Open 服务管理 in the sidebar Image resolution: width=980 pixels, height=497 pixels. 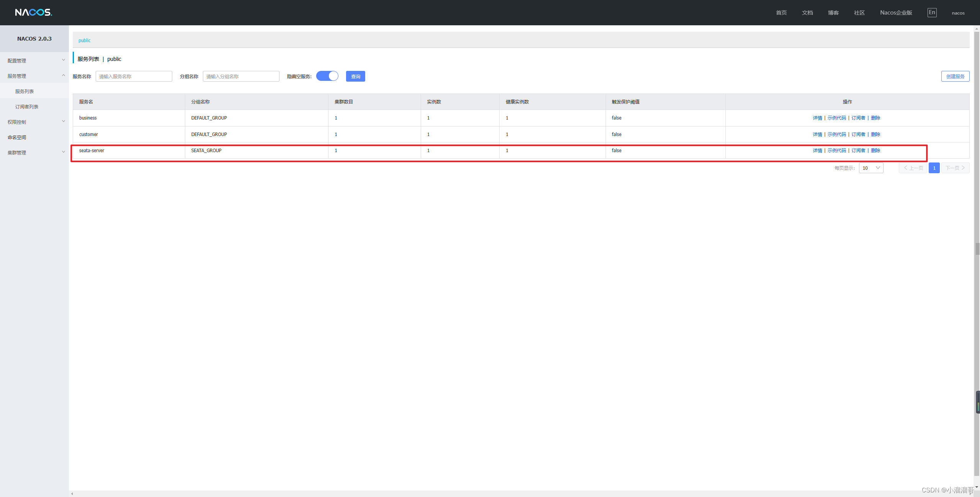(x=17, y=76)
